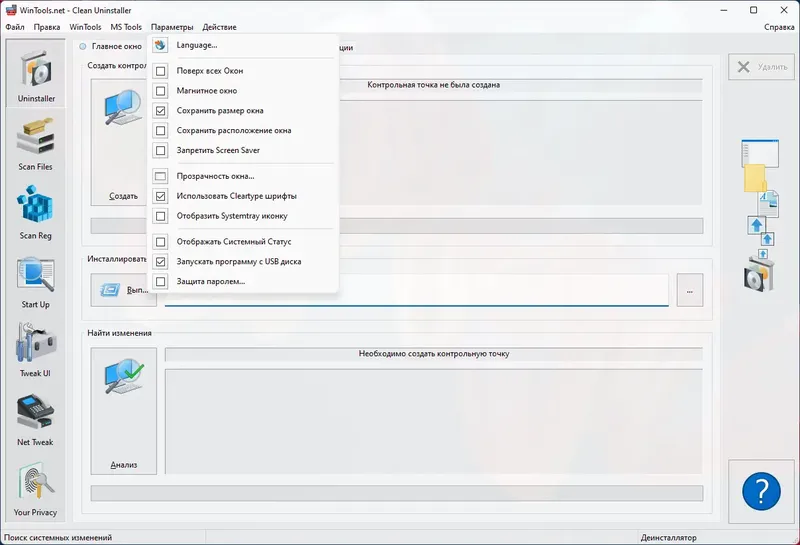This screenshot has height=545, width=800.
Task: Click the installer path input field
Action: click(416, 290)
